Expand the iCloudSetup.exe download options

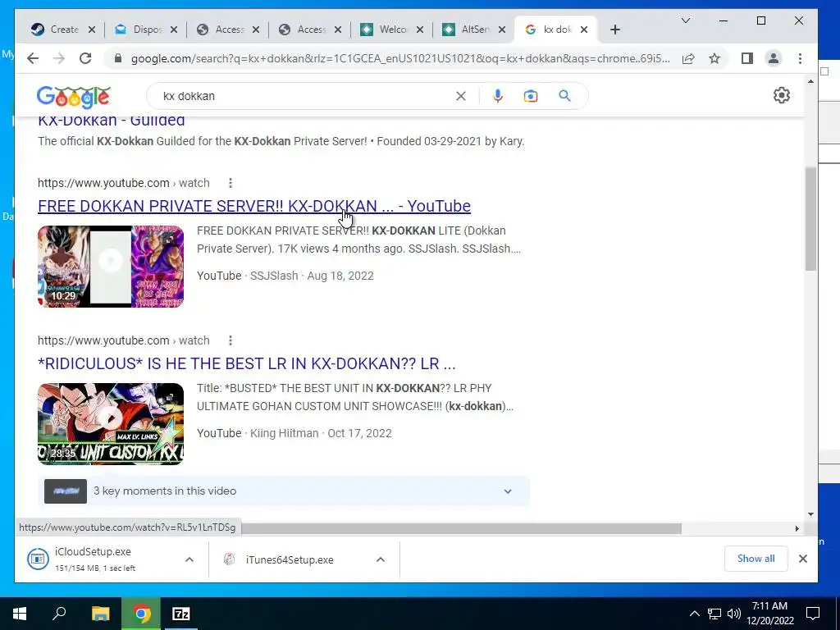pyautogui.click(x=189, y=559)
